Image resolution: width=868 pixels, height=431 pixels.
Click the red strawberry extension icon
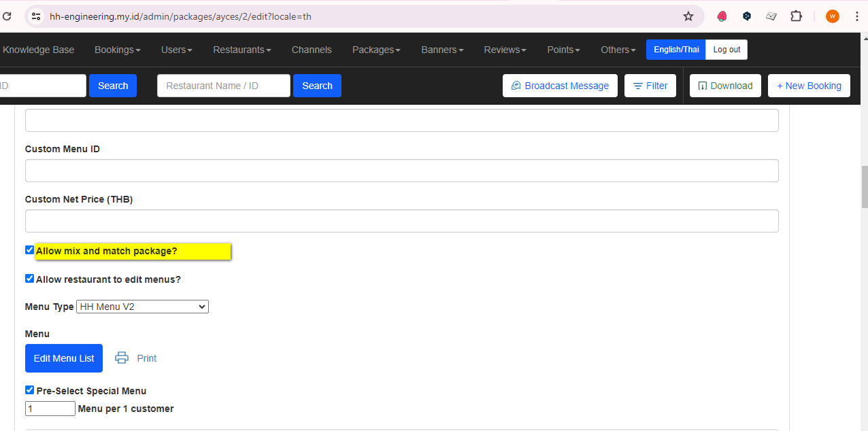click(722, 16)
